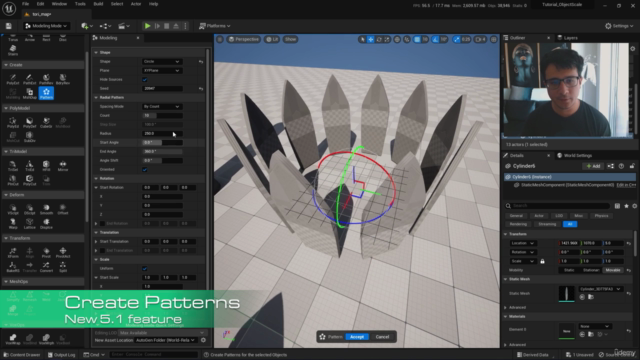Select the PolyExt tool
This screenshot has height=360, width=640.
[x=13, y=79]
